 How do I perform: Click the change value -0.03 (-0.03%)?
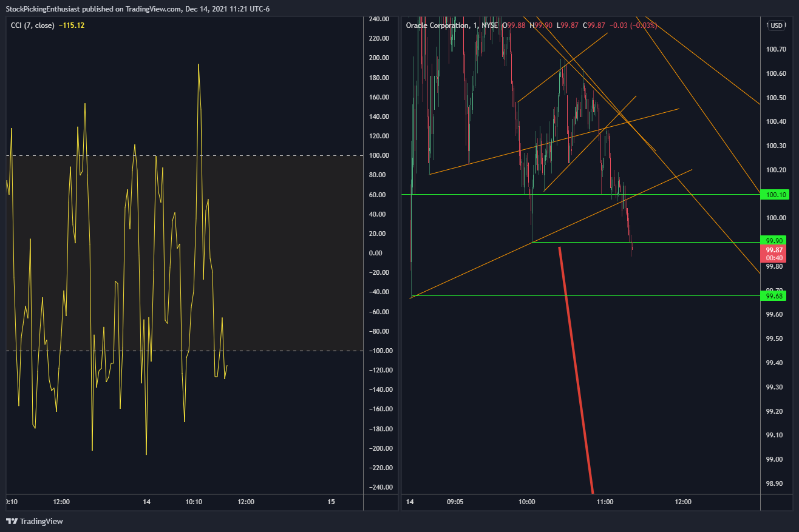[x=633, y=25]
